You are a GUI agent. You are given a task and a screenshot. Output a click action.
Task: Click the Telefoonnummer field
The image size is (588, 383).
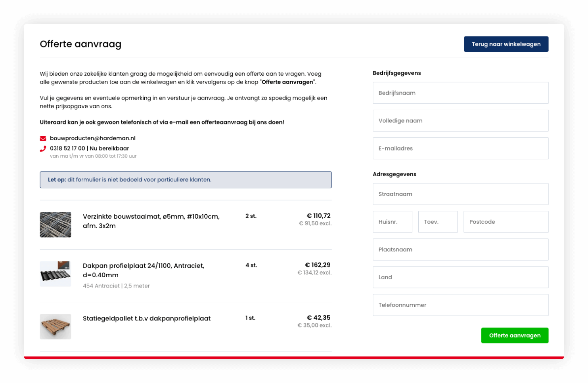(x=460, y=305)
